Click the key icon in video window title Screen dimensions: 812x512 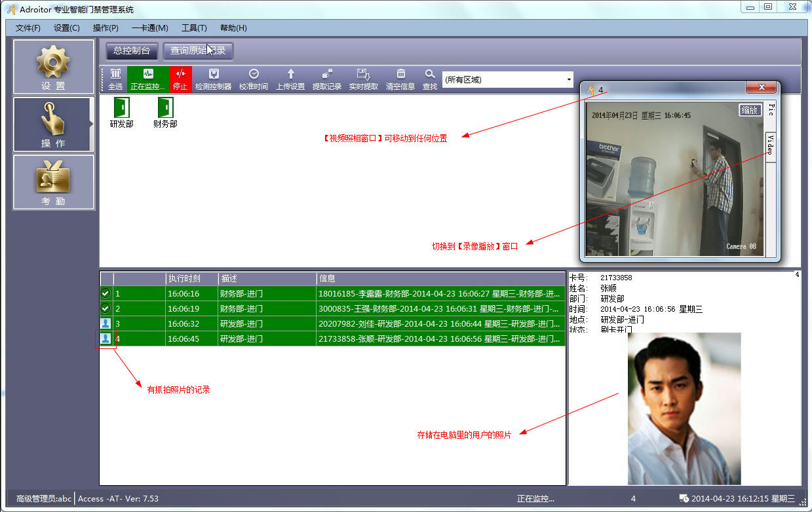[x=590, y=90]
